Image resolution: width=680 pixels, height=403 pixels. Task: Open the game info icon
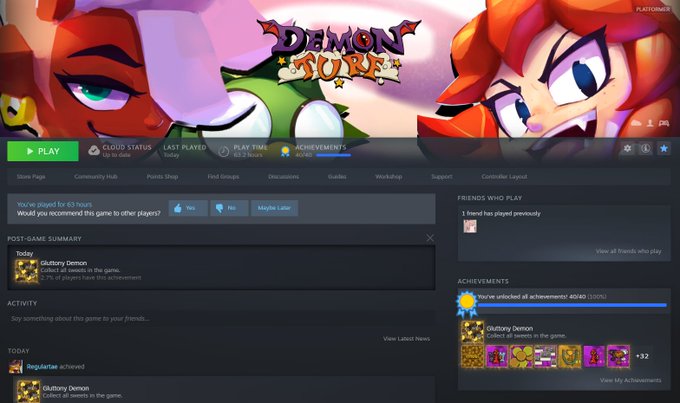(645, 148)
